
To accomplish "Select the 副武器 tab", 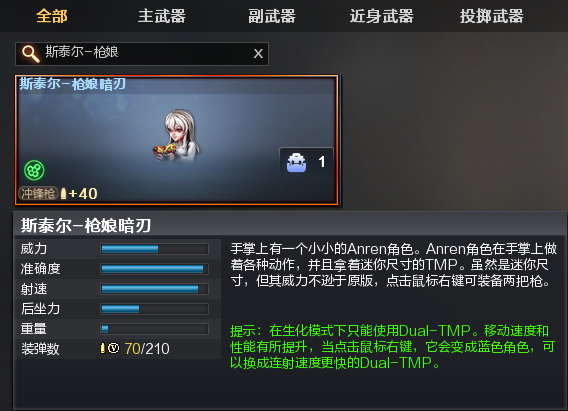I will (x=272, y=16).
